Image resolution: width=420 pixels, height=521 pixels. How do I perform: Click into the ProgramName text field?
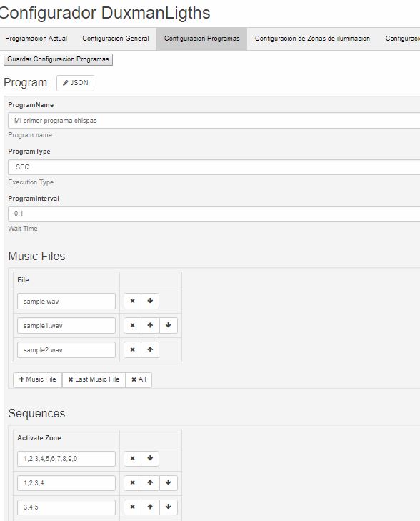click(214, 121)
